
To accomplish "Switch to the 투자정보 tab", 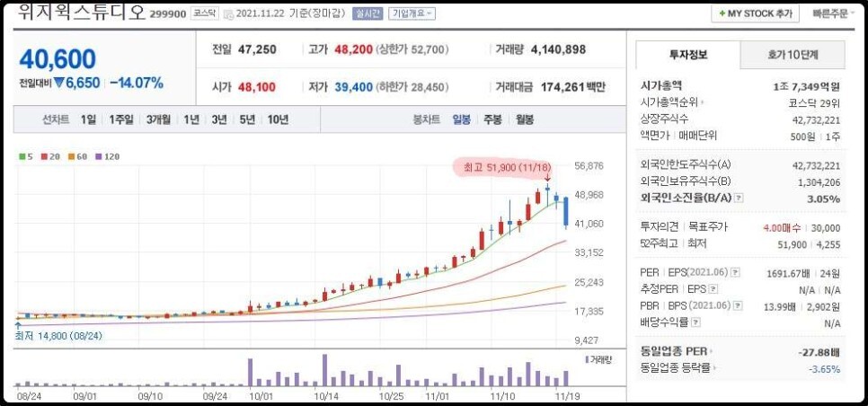I will point(688,55).
